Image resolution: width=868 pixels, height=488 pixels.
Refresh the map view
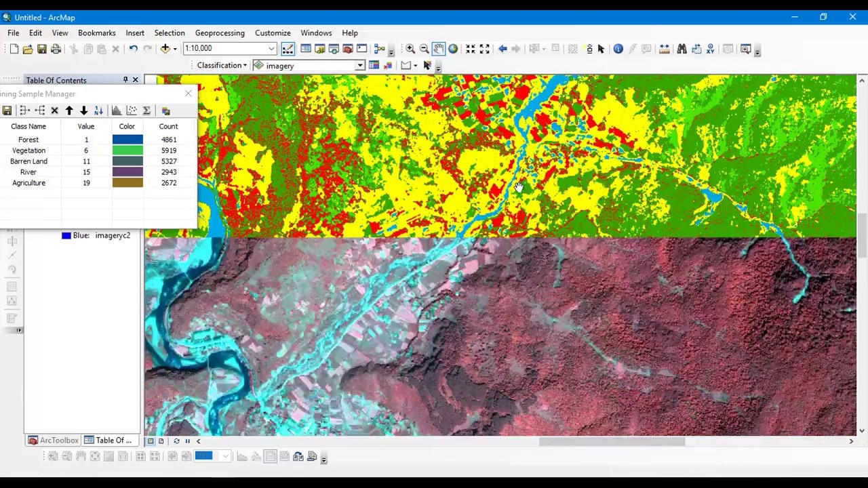[x=176, y=441]
